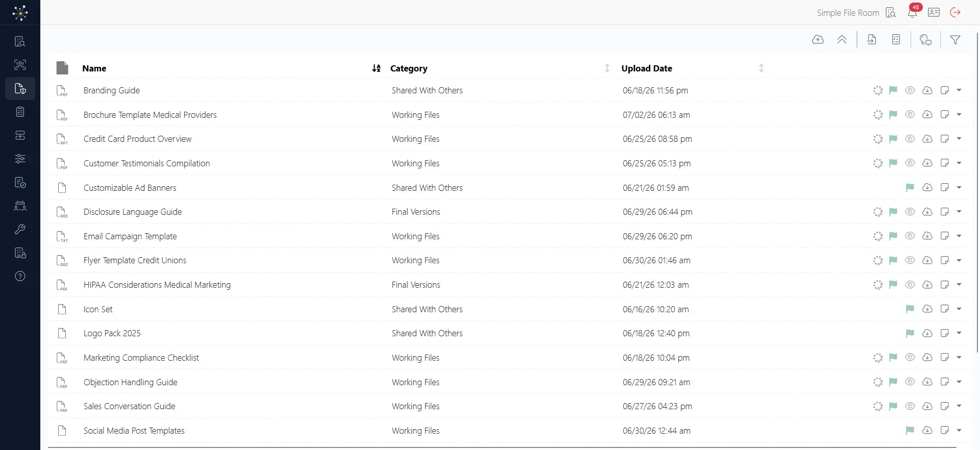Click the dotted circle icon for Disclosure Language Guide
The width and height of the screenshot is (980, 450).
coord(878,212)
